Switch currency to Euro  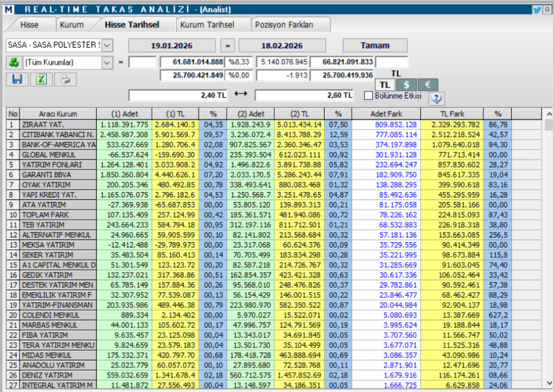tap(427, 85)
